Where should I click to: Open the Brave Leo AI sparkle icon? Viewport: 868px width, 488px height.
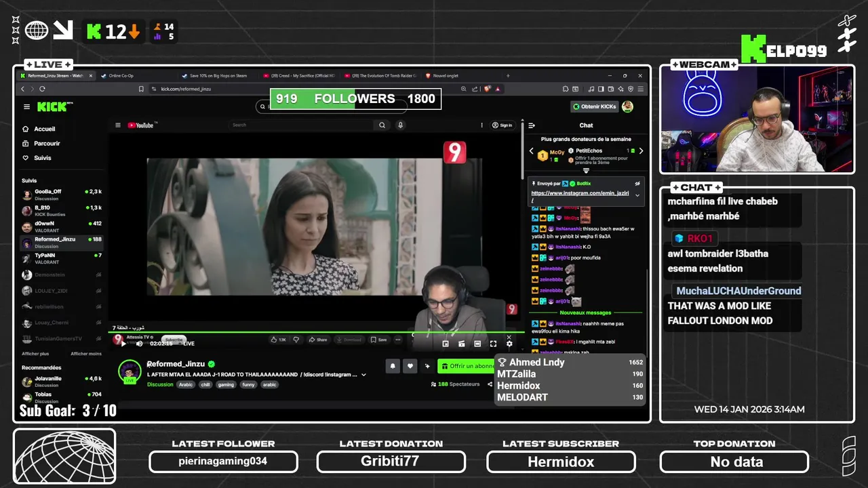[x=620, y=89]
